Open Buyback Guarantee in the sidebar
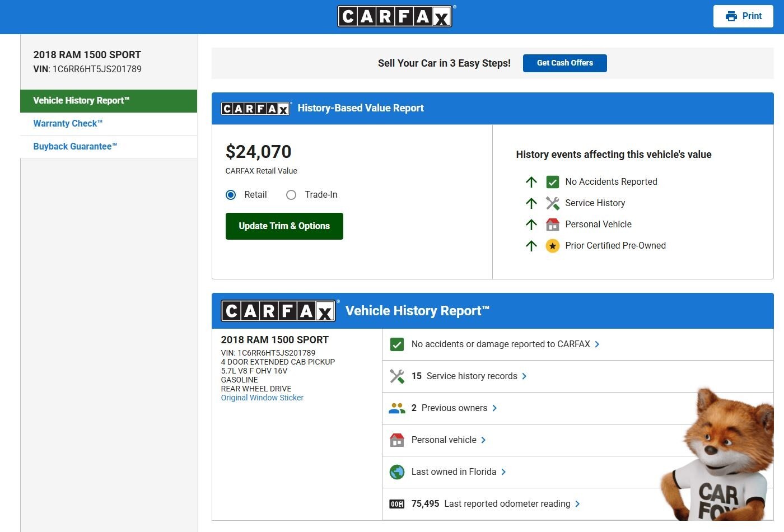Image resolution: width=784 pixels, height=532 pixels. coord(109,147)
